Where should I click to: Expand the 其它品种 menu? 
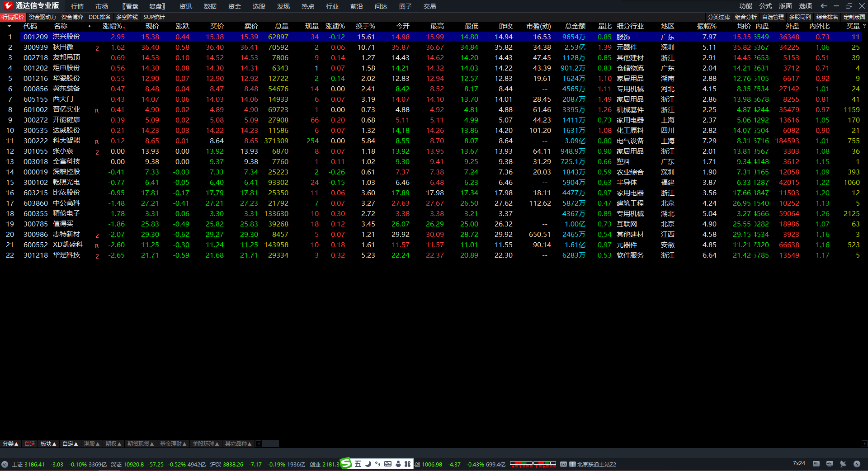[x=238, y=444]
